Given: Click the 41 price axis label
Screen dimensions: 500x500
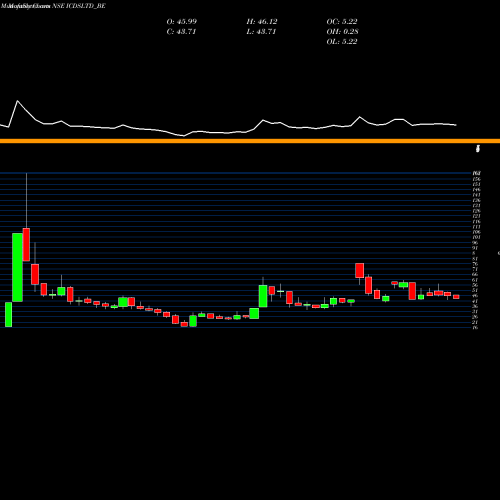Looking at the screenshot, I should tap(475, 301).
